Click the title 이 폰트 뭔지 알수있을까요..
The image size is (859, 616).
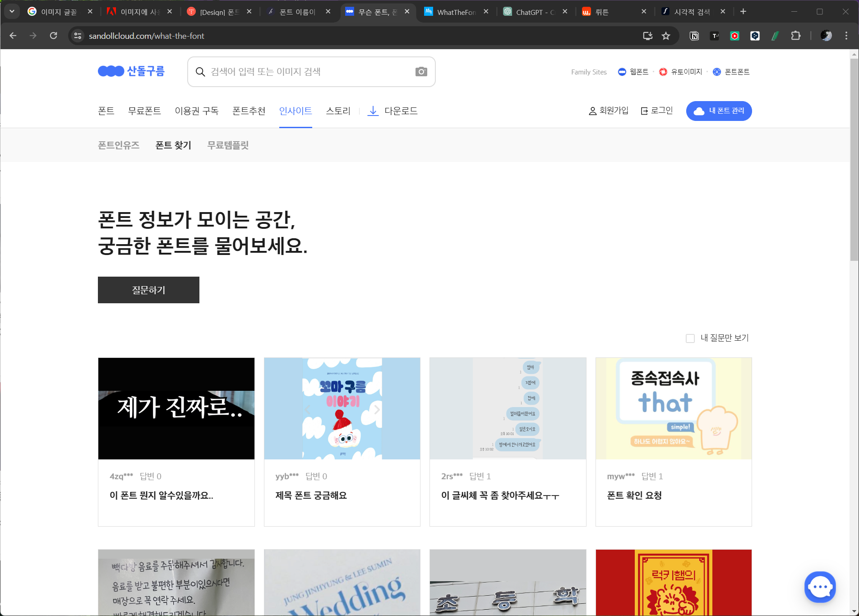[x=162, y=496]
